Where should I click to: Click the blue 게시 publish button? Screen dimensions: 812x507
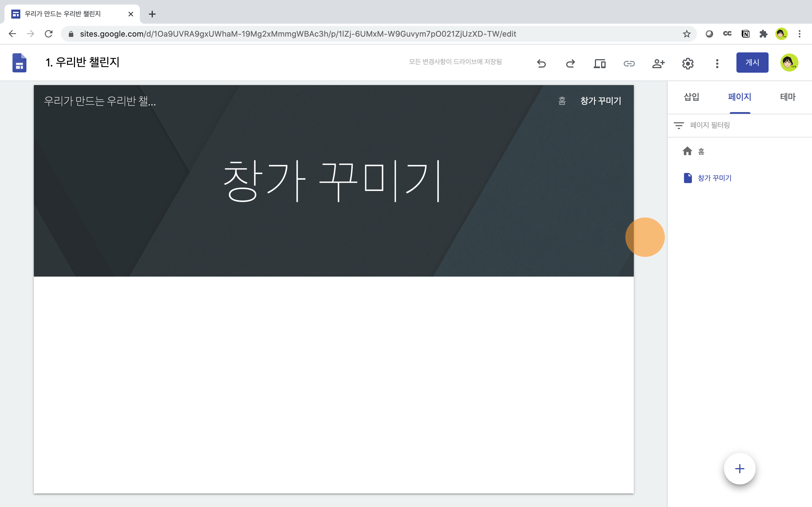(752, 62)
